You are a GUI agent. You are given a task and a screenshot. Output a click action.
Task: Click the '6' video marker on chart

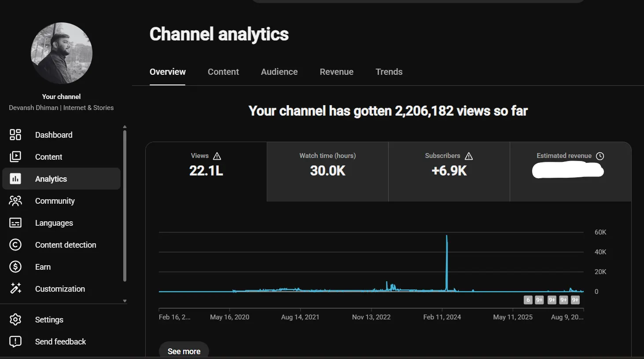(528, 300)
